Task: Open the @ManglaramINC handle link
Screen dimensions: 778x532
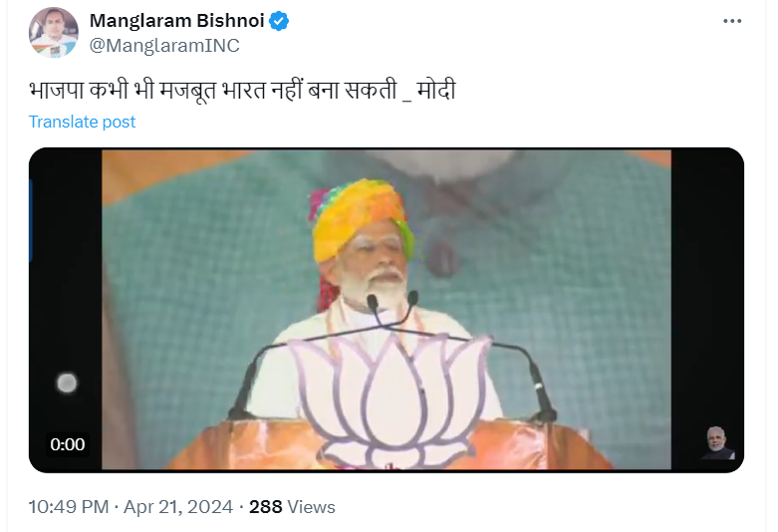Action: pos(164,45)
